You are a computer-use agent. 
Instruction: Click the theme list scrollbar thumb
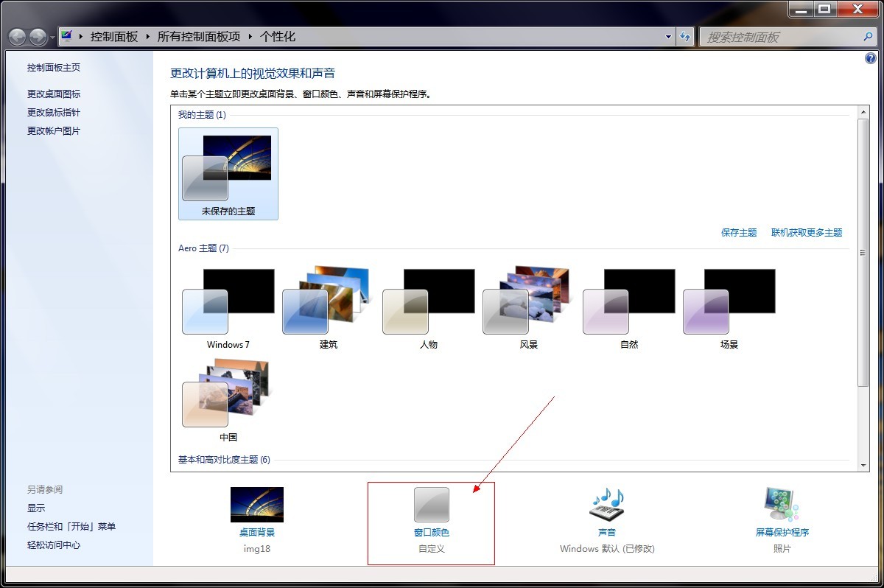pos(864,252)
